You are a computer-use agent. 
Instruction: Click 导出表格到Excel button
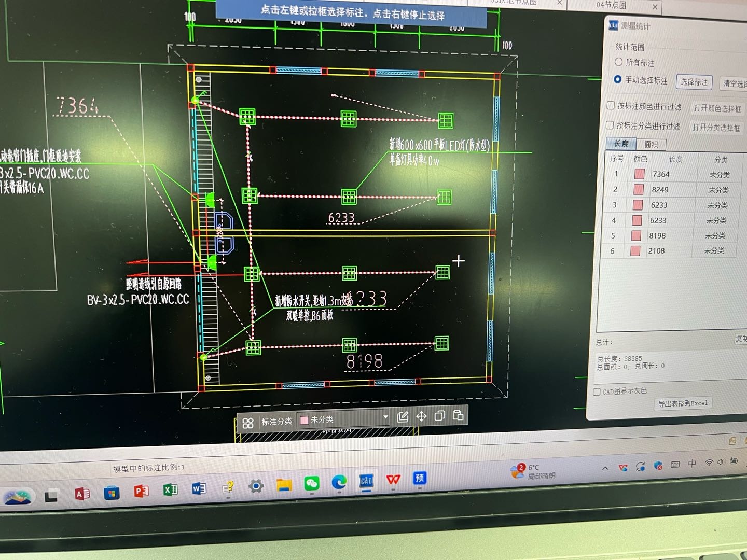pyautogui.click(x=683, y=403)
